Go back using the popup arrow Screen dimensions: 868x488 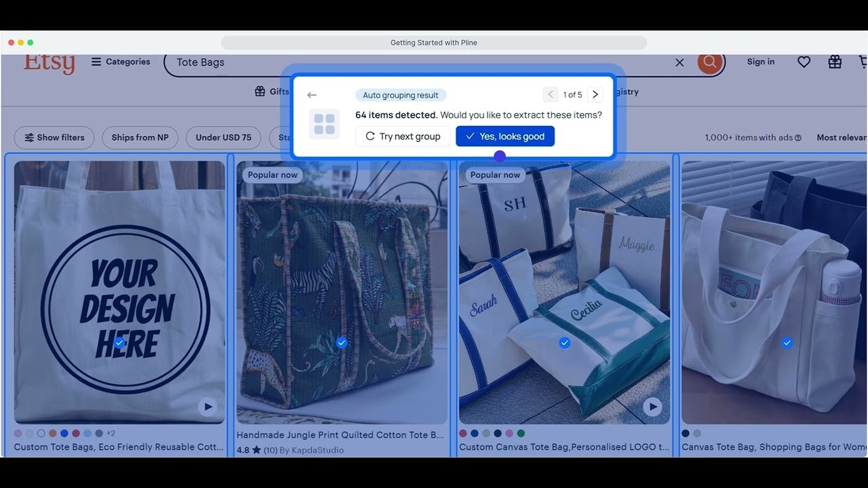(x=312, y=95)
